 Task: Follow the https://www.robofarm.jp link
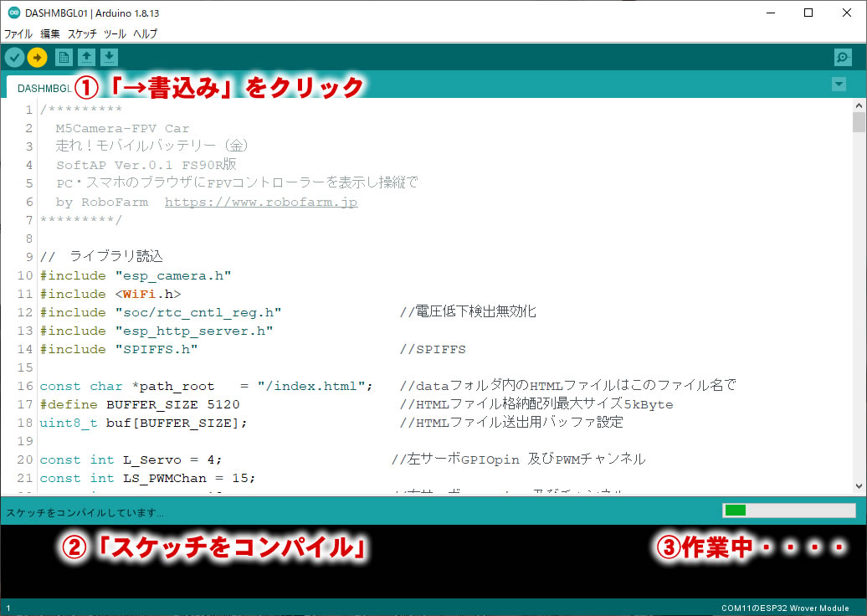(261, 202)
